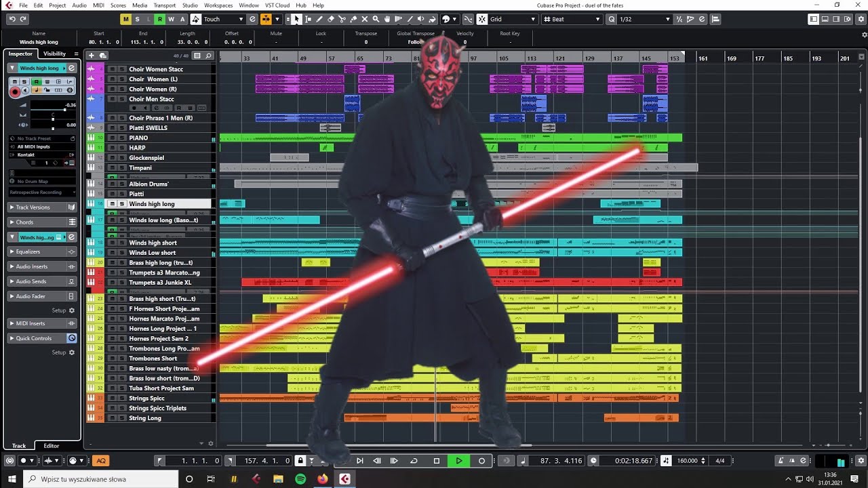Toggle the left zone visibility button
Viewport: 868px width, 488px height.
814,19
